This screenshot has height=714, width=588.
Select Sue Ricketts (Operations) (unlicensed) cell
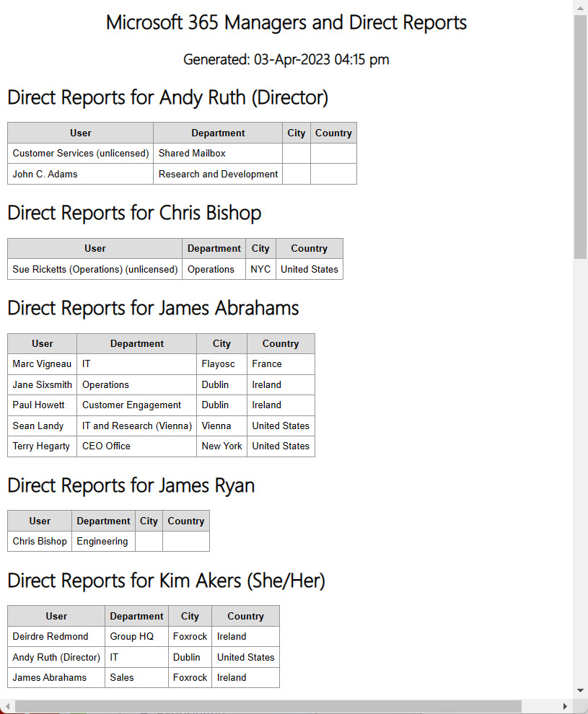[95, 269]
